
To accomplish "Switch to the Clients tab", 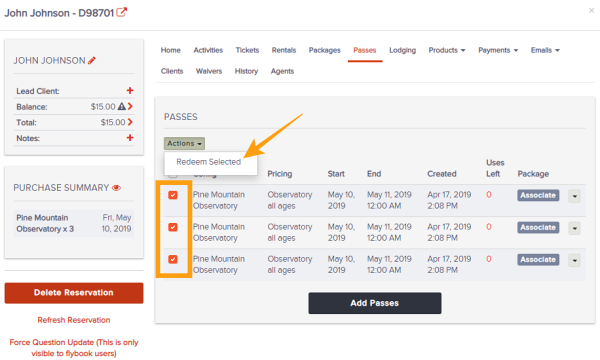I will [172, 71].
